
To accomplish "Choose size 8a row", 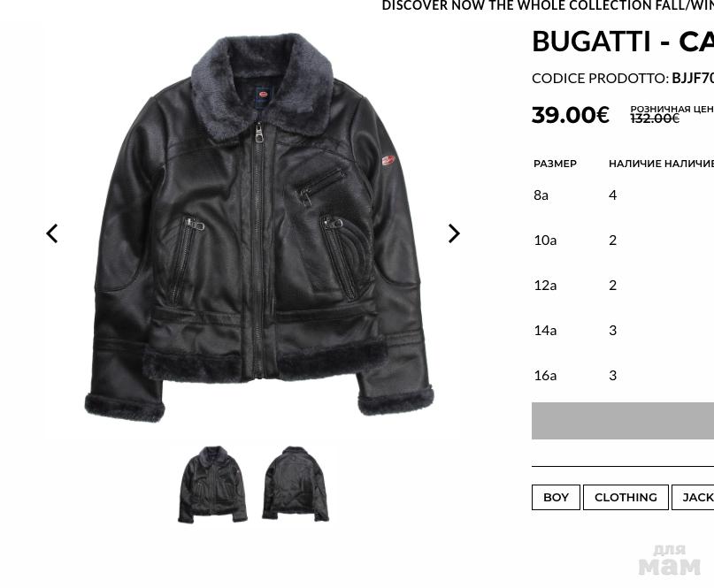I will coord(623,195).
